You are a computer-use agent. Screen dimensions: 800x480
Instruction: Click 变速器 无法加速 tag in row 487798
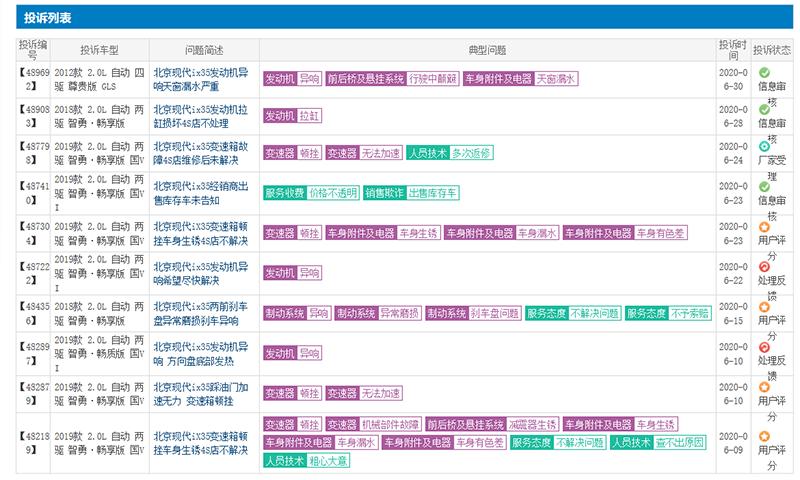click(364, 153)
